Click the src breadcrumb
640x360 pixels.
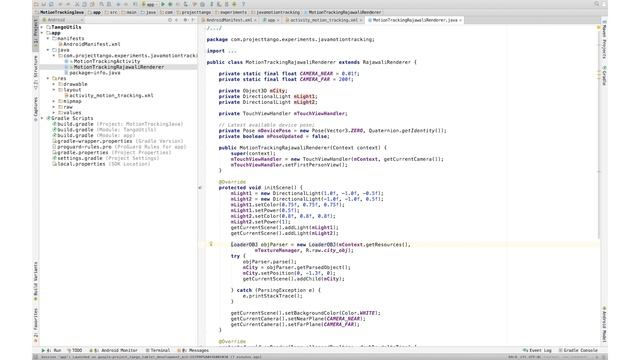coord(113,12)
